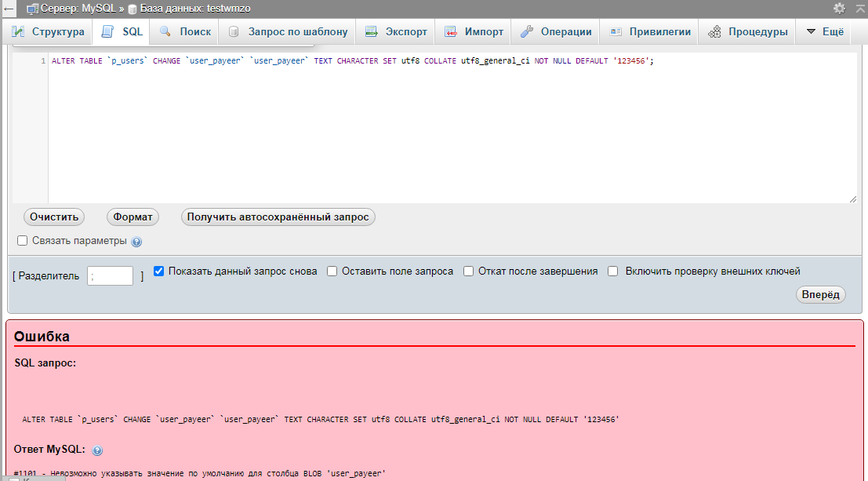Enable Связать параметры checkbox
This screenshot has width=868, height=481.
tap(23, 241)
